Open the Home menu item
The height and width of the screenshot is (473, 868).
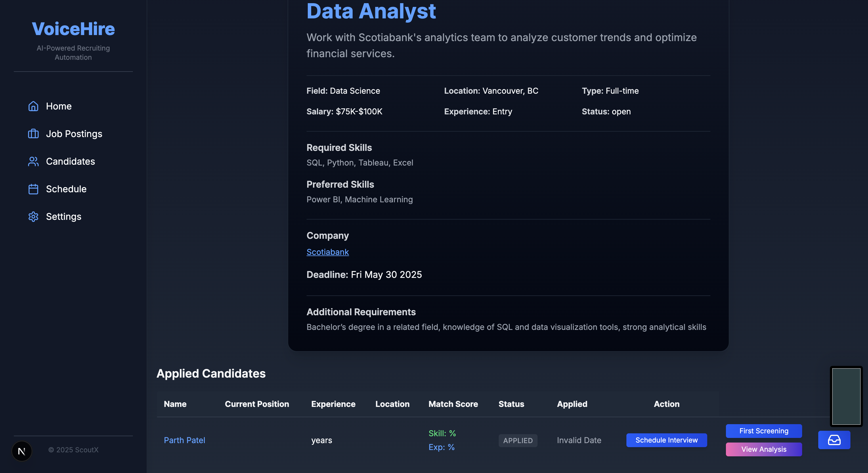(59, 106)
